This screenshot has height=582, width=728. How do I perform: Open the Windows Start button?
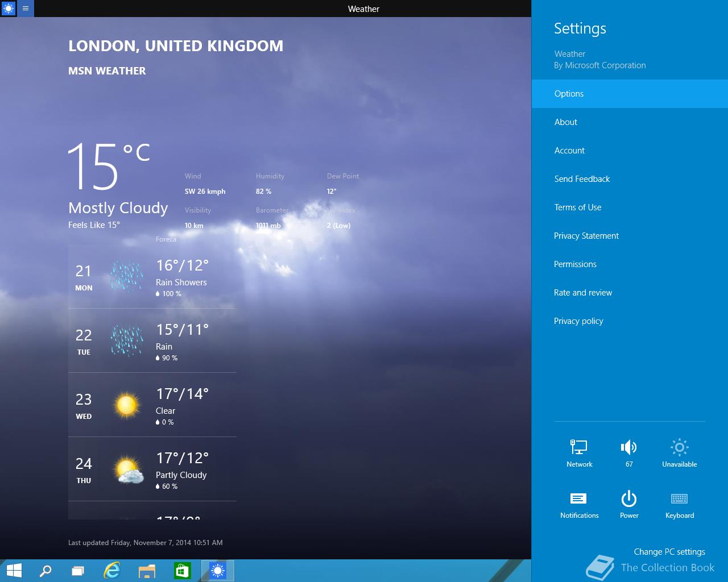(14, 571)
